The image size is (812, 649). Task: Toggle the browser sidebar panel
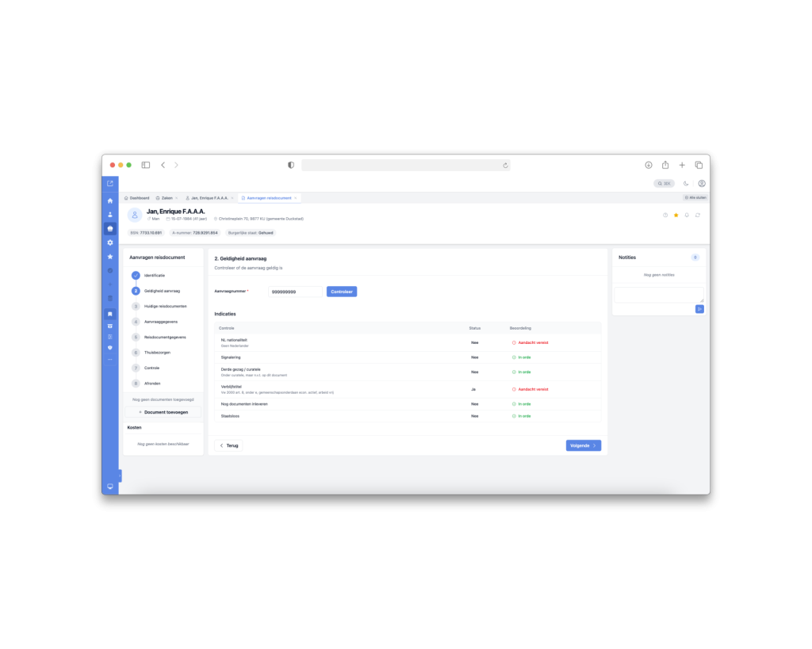click(x=146, y=165)
